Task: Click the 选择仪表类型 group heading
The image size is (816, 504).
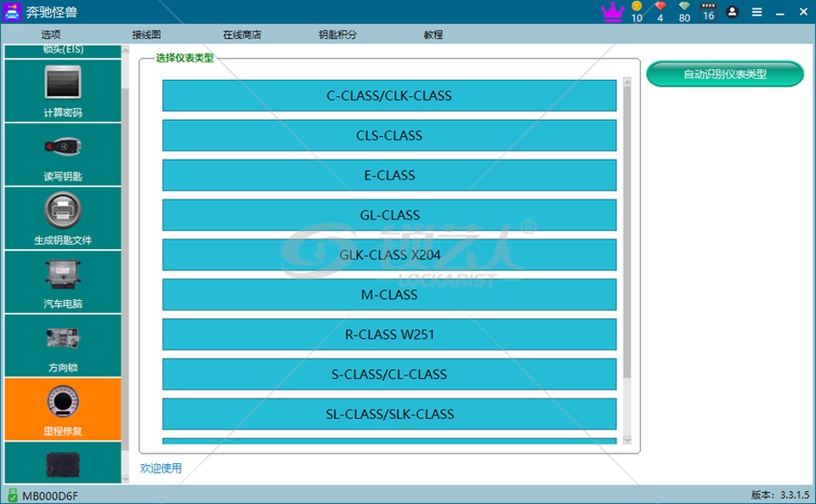Action: 184,58
